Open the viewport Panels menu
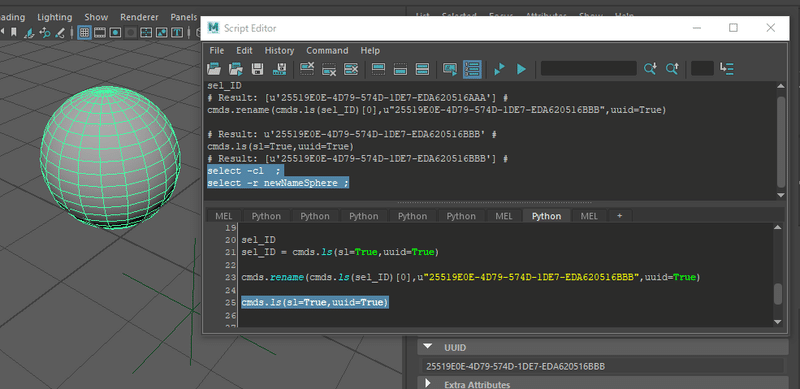 coord(184,17)
